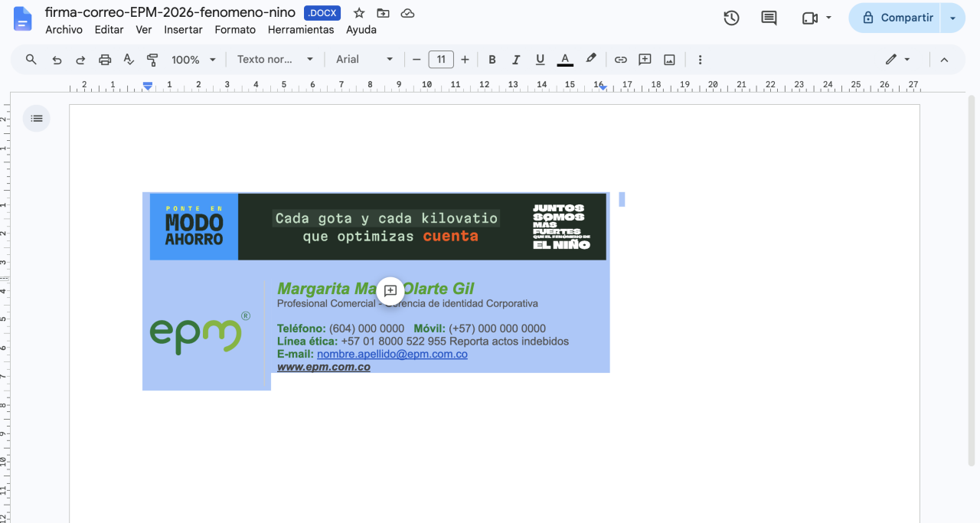This screenshot has width=980, height=523.
Task: Insert image toolbar icon
Action: coord(669,59)
